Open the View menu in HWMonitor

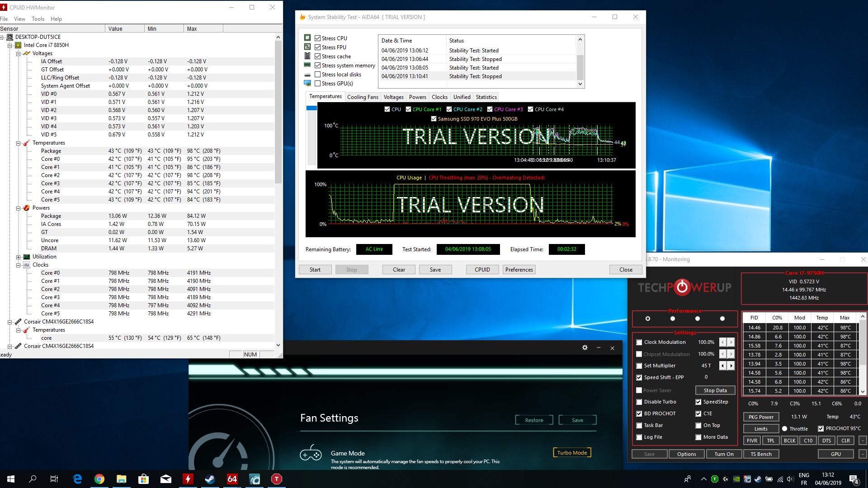coord(19,19)
